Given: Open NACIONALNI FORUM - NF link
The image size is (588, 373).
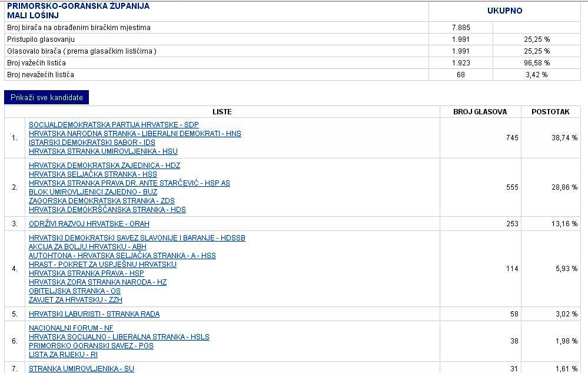Looking at the screenshot, I should click(71, 328).
